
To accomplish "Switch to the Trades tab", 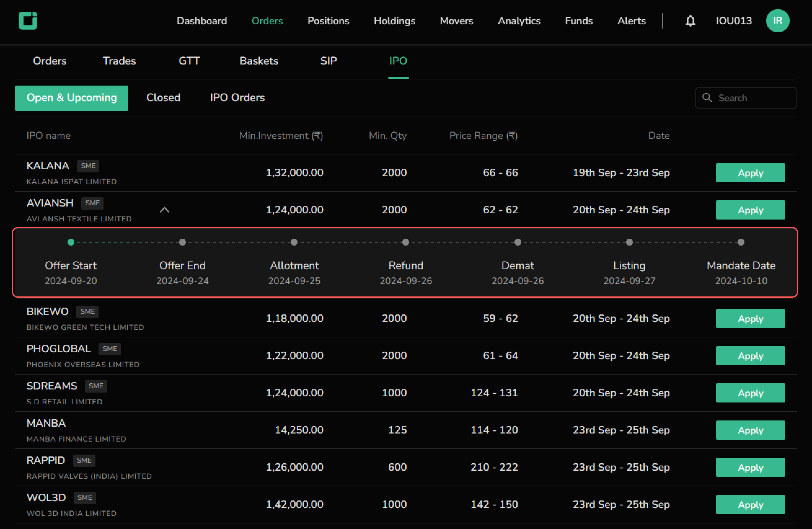I will (x=119, y=61).
